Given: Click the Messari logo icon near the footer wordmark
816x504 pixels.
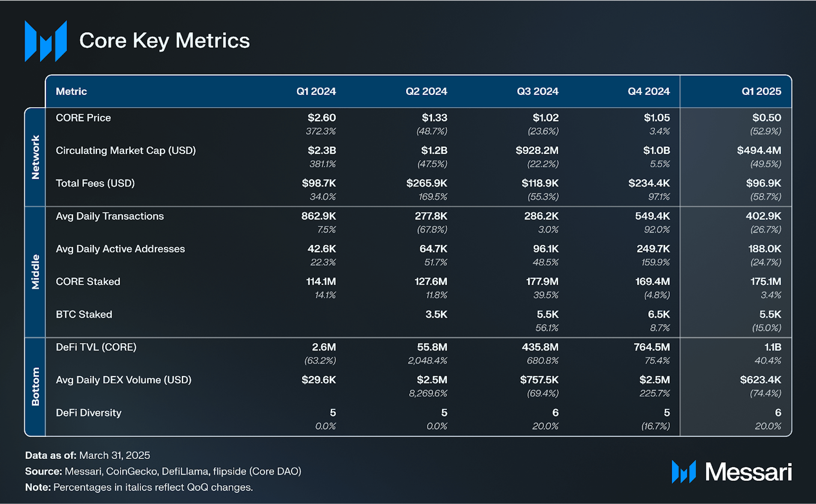Looking at the screenshot, I should pos(684,472).
